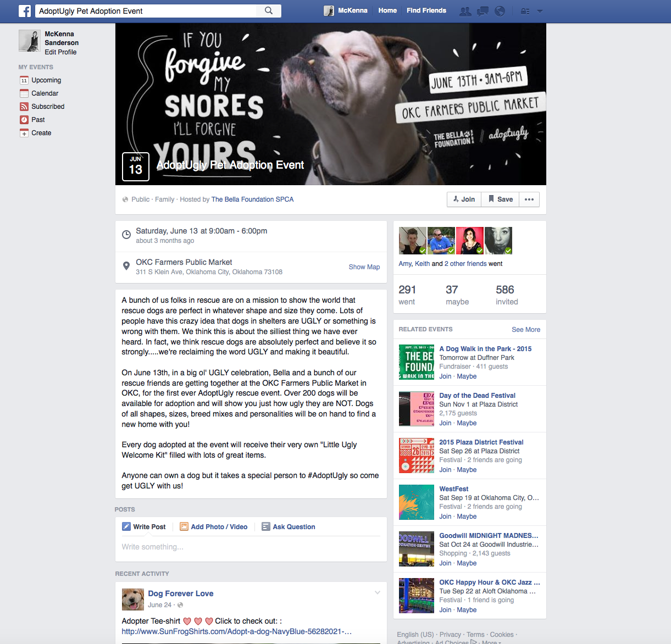This screenshot has width=671, height=644.
Task: Click the search magnifier icon
Action: coord(269,10)
